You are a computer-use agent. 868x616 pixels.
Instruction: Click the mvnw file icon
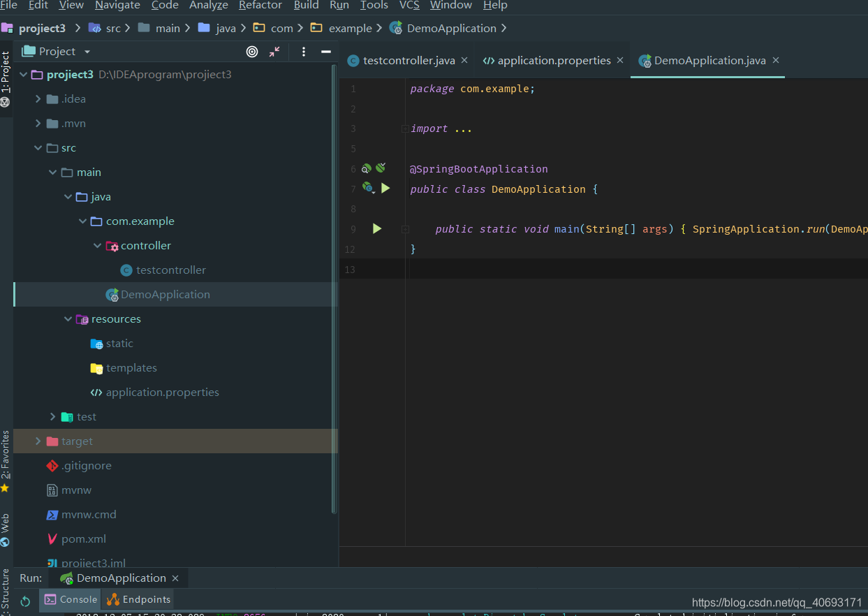(52, 490)
